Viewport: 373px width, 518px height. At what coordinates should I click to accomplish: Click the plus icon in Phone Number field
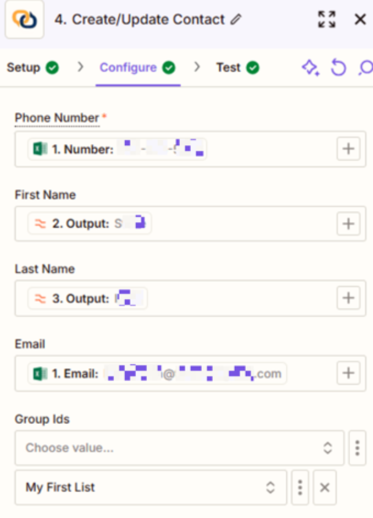(348, 149)
